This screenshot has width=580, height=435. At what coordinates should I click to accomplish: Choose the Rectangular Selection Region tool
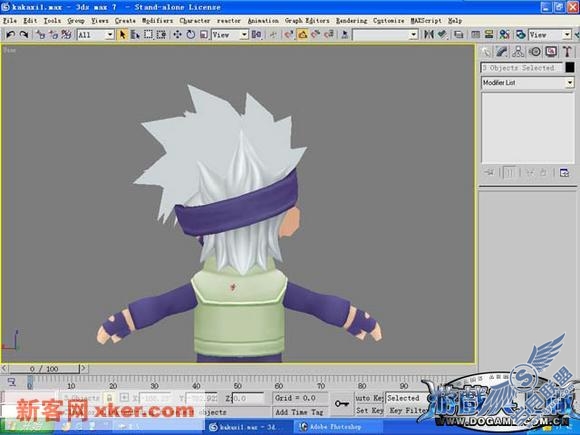(x=148, y=35)
